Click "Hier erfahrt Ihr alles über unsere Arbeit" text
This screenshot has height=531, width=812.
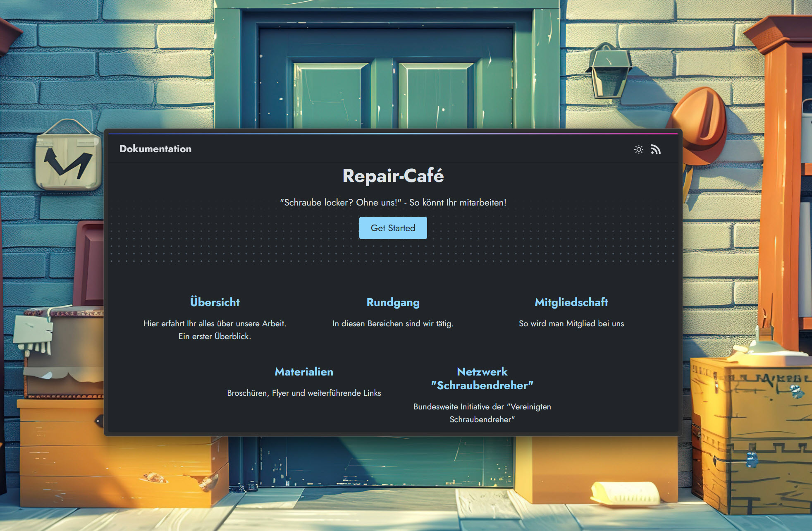coord(215,323)
